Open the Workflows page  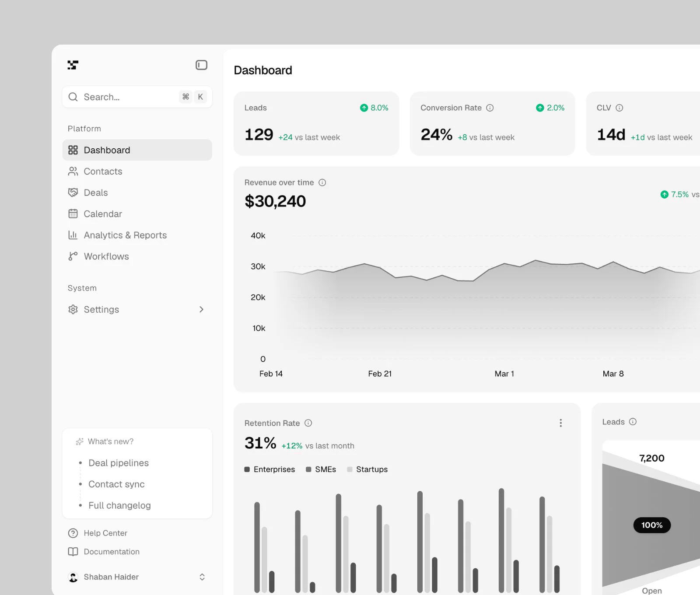137,256
